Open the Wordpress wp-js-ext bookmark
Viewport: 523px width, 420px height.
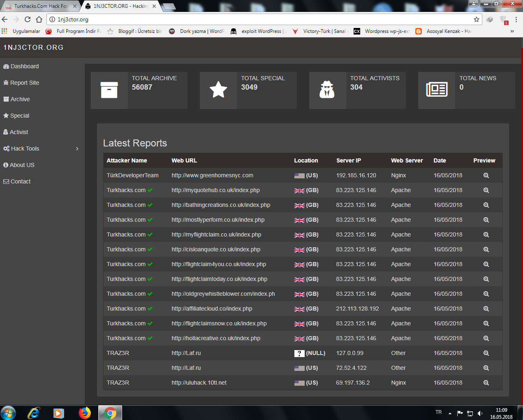pos(382,31)
